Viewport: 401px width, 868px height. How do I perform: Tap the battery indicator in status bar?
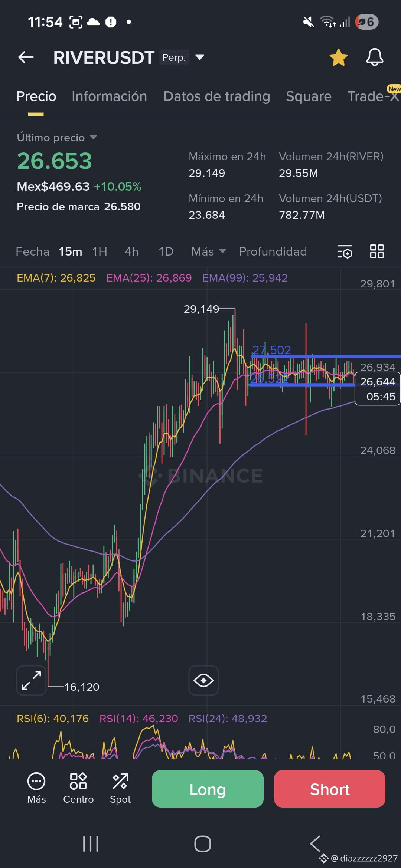367,22
